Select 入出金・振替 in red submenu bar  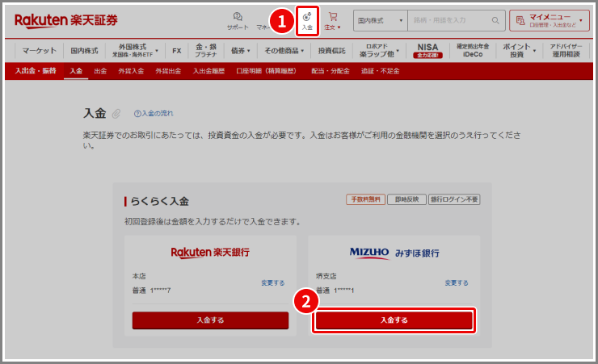36,71
